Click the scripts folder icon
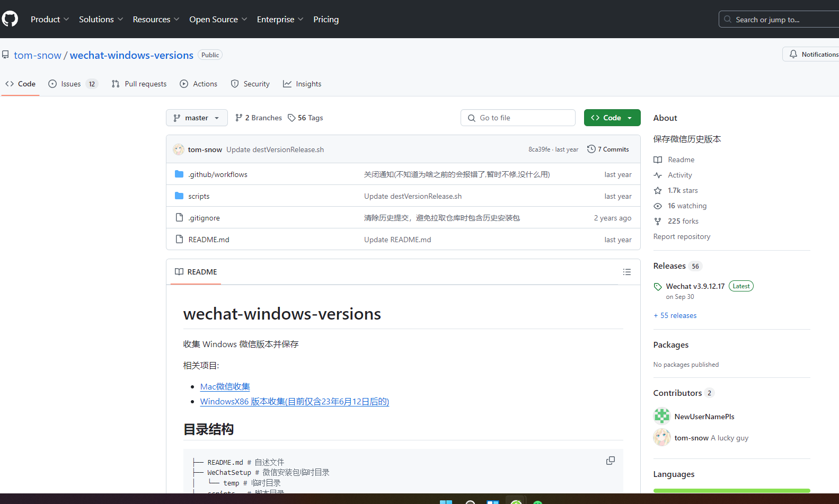This screenshot has width=839, height=504. click(179, 196)
